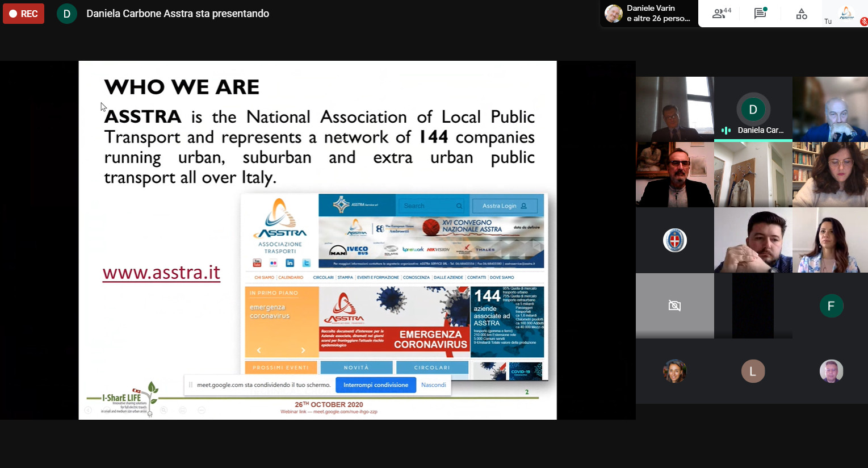The height and width of the screenshot is (468, 868).
Task: Click the COVID-19 thumbnail on the website
Action: (526, 371)
